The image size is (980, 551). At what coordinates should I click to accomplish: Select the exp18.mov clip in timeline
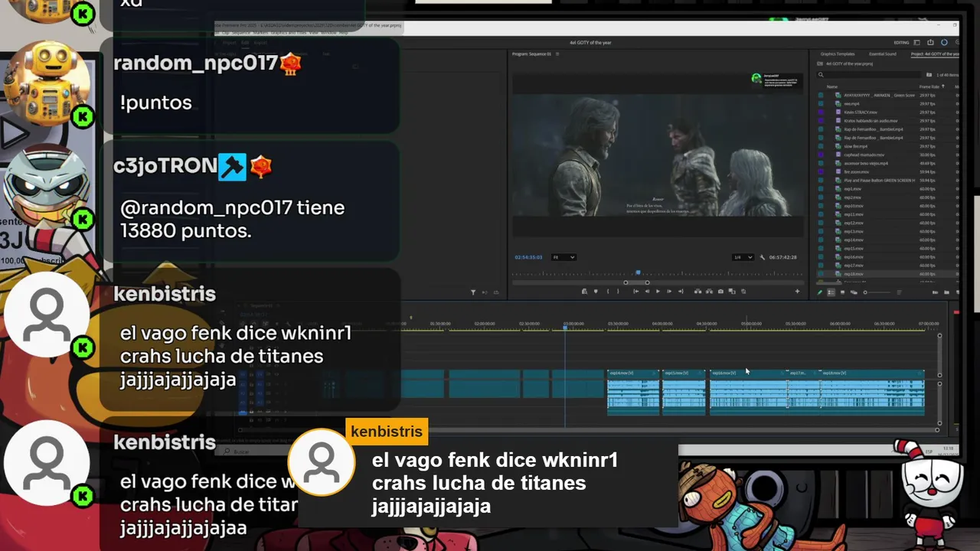(x=872, y=392)
